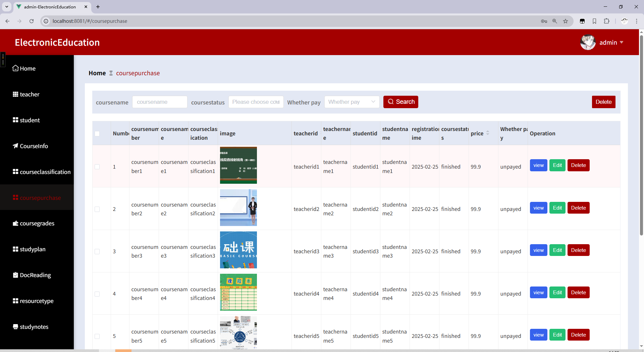
Task: Open the teacher whiteboard thumbnail in row 2
Action: coord(238,208)
